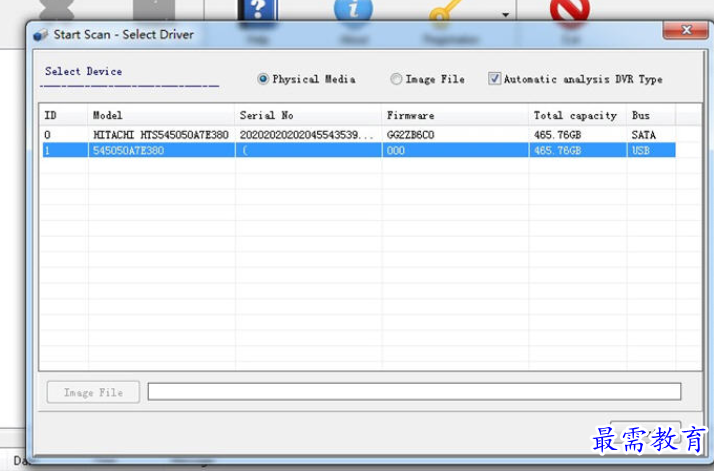Close the Start Scan dialog

point(686,30)
